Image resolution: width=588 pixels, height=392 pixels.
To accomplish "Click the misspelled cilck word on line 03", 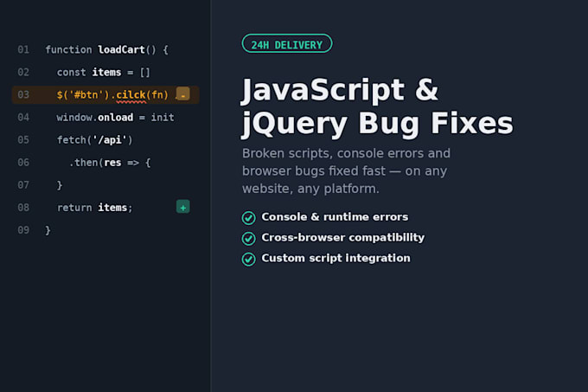I will point(131,95).
